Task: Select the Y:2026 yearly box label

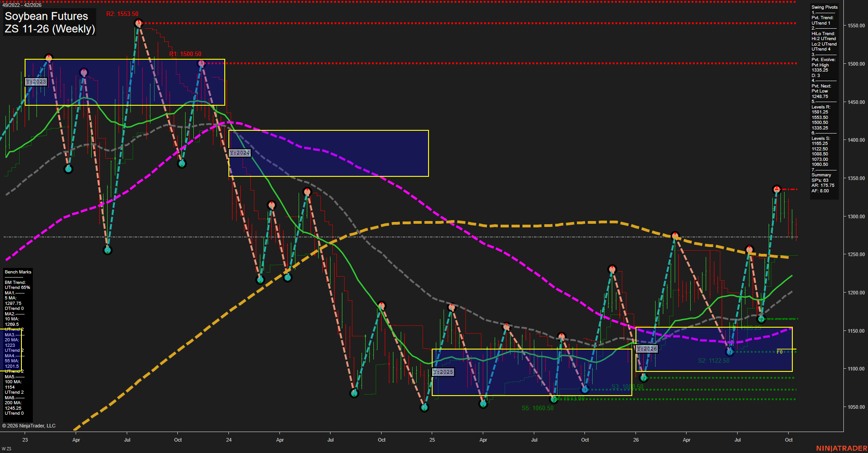Action: (x=647, y=349)
